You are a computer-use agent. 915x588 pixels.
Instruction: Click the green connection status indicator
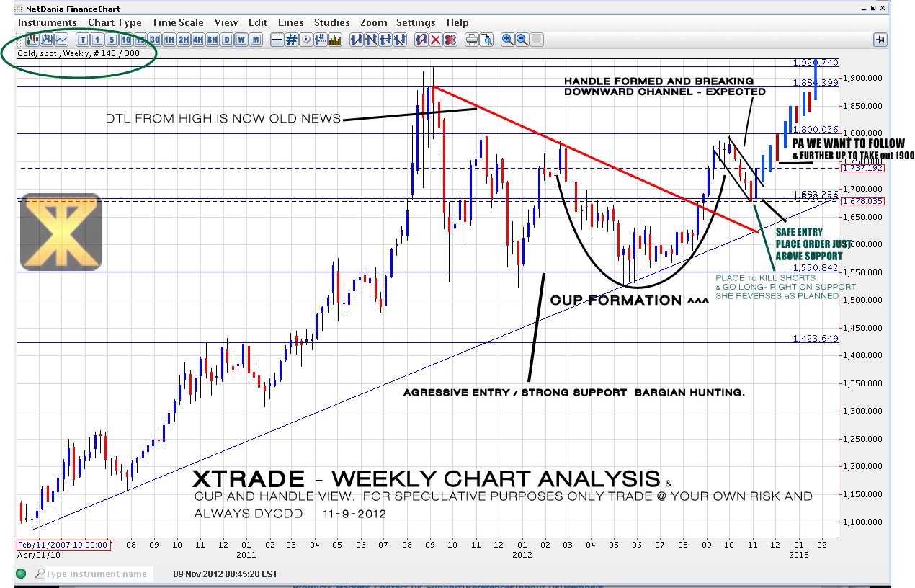20,574
